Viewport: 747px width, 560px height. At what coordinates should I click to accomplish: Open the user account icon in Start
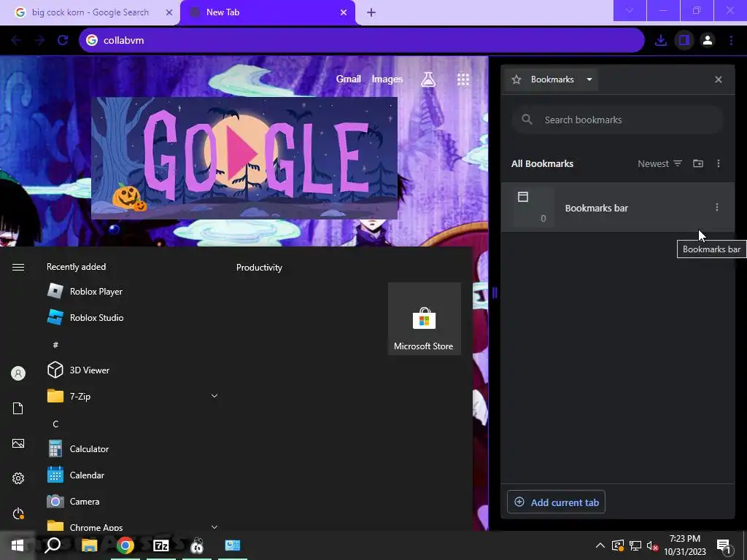point(18,373)
